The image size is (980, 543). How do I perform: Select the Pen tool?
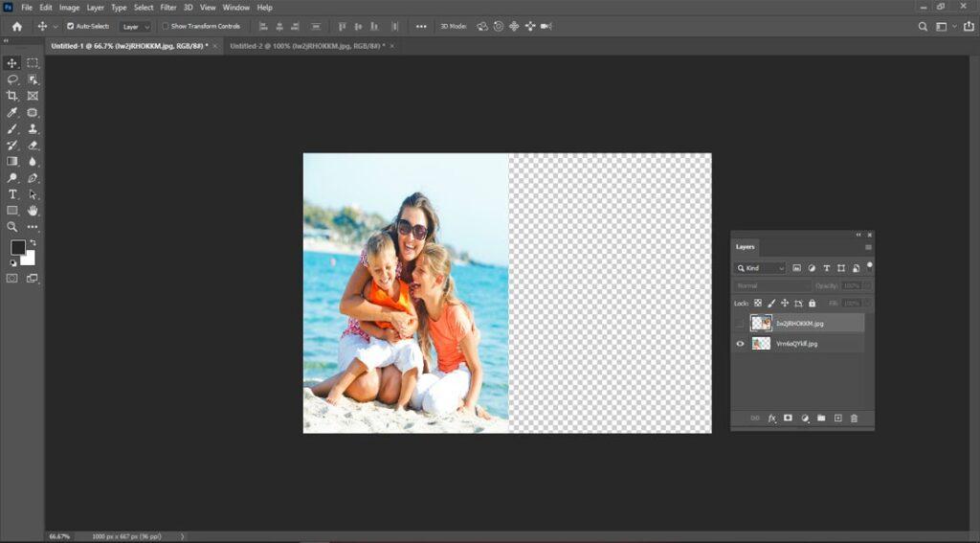tap(33, 178)
